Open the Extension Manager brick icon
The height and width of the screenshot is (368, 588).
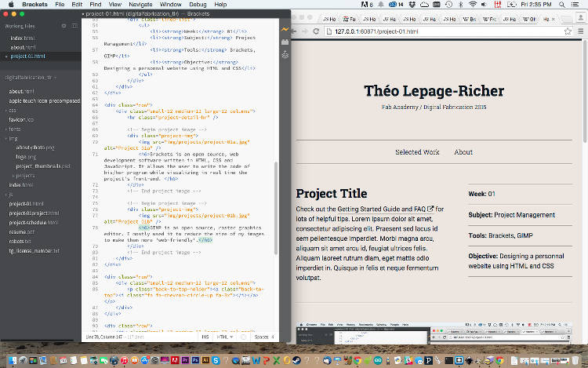(285, 42)
